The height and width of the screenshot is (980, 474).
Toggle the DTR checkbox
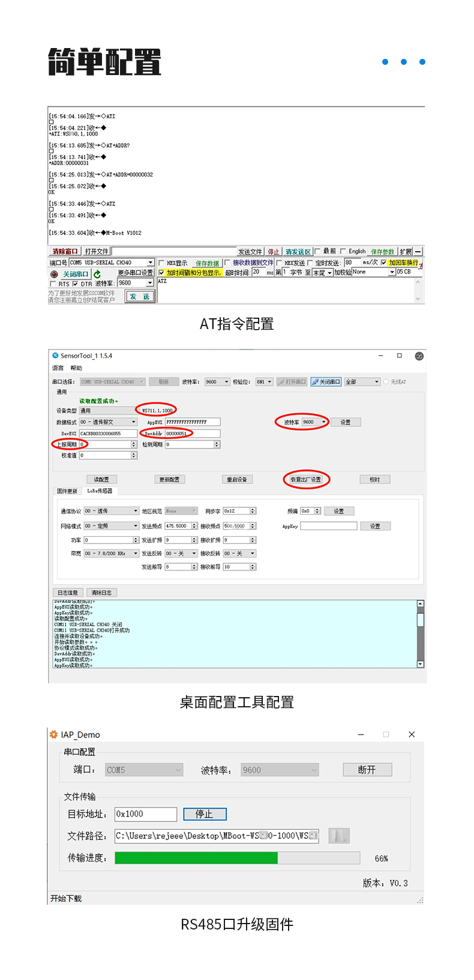tap(76, 284)
